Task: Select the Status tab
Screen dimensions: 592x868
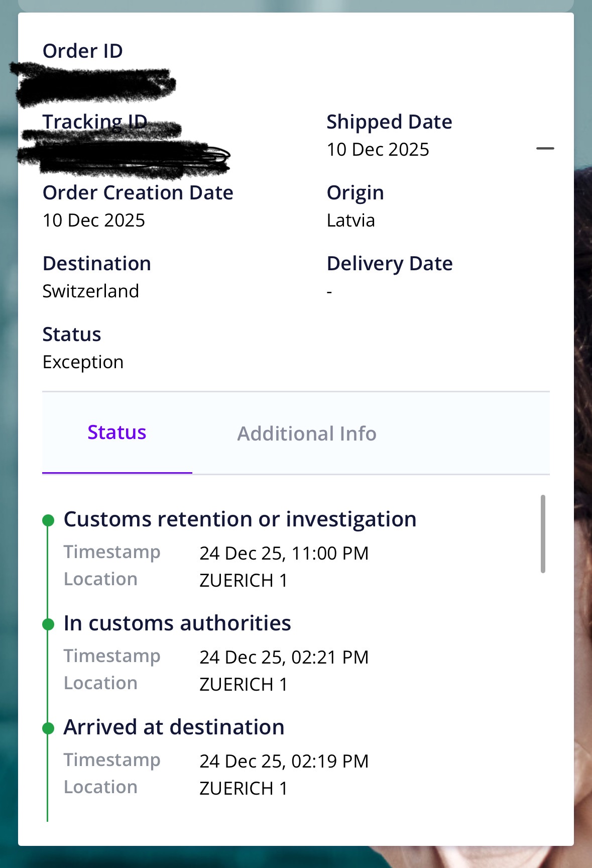Action: [117, 432]
